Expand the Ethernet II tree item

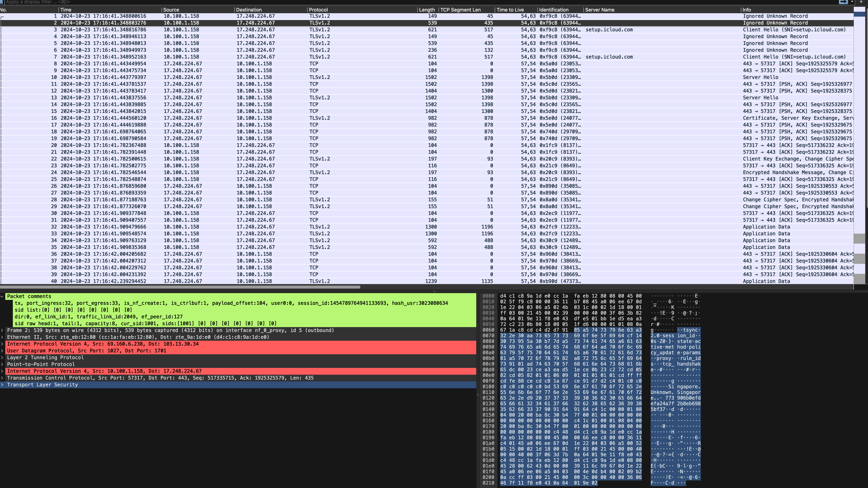click(x=2, y=337)
